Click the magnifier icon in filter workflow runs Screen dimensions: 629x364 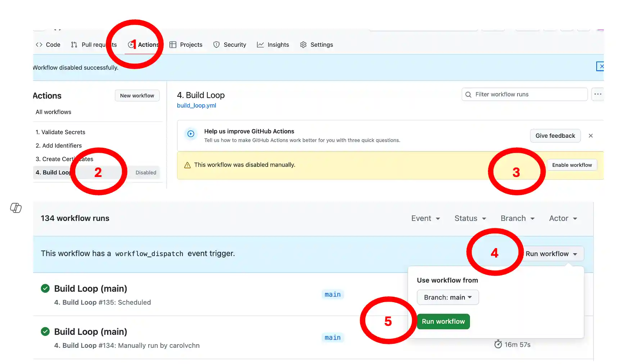pos(468,94)
